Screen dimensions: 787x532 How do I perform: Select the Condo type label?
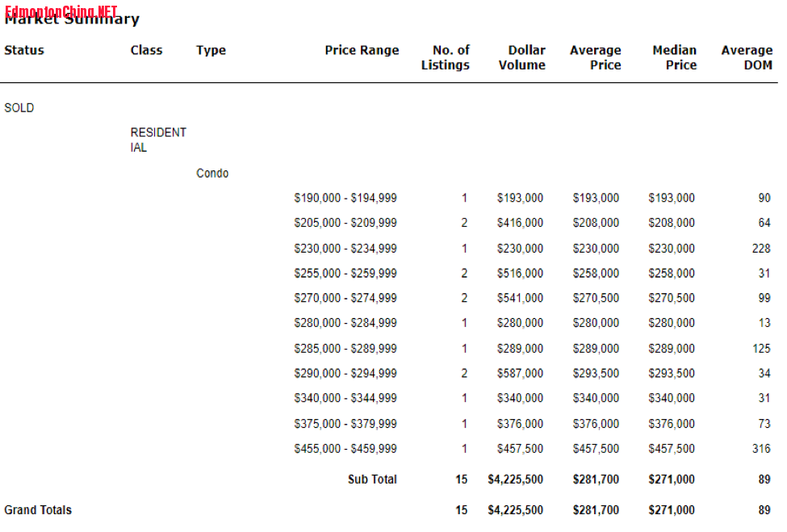(x=212, y=174)
